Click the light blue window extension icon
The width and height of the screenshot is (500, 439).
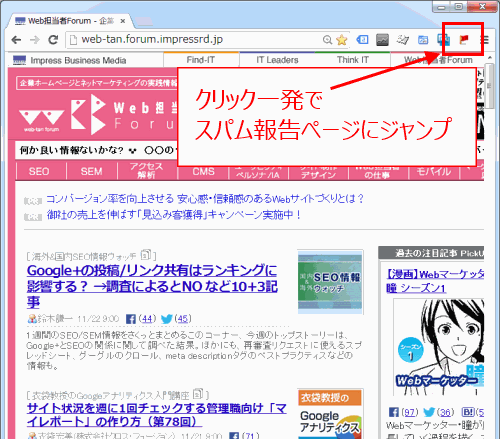tap(423, 40)
